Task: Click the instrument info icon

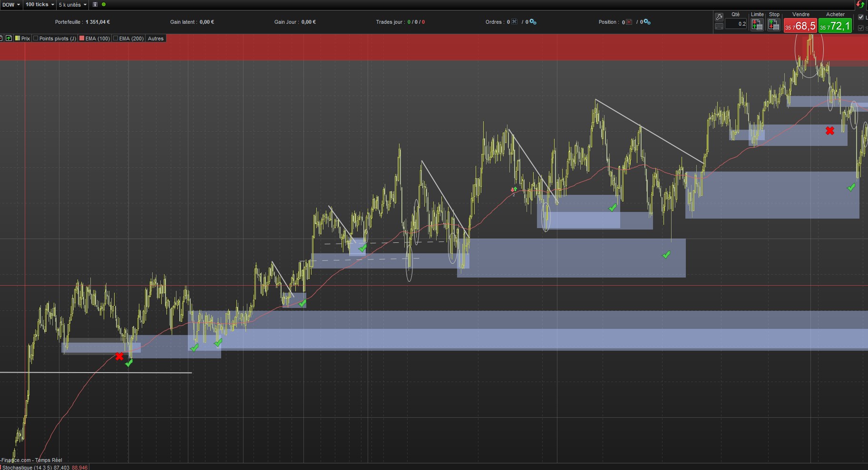Action: tap(95, 5)
